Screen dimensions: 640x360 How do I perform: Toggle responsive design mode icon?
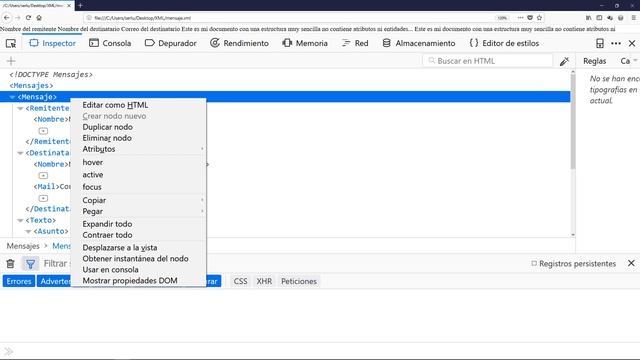click(x=600, y=43)
